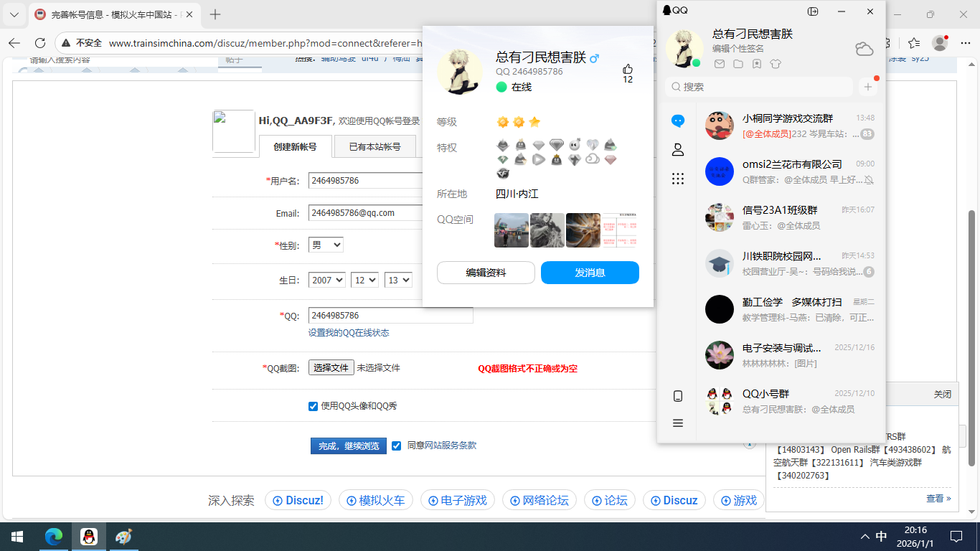Open the birthday day dropdown showing 13
The image size is (980, 551).
pos(398,281)
